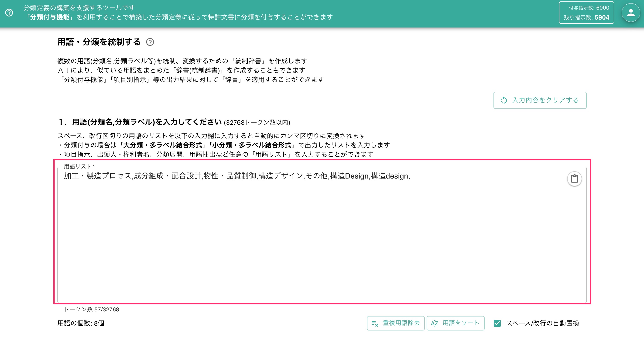Image resolution: width=644 pixels, height=344 pixels.
Task: Click the help question mark icon in the header
Action: pos(9,13)
